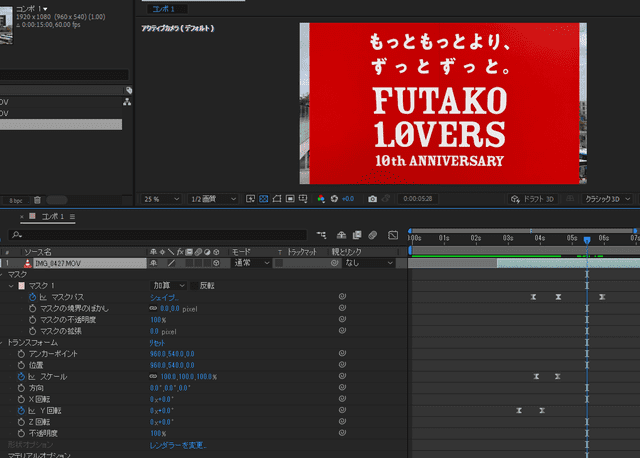Screen dimensions: 640x458
Task: Enable motion blur for the timeline
Action: [372, 235]
